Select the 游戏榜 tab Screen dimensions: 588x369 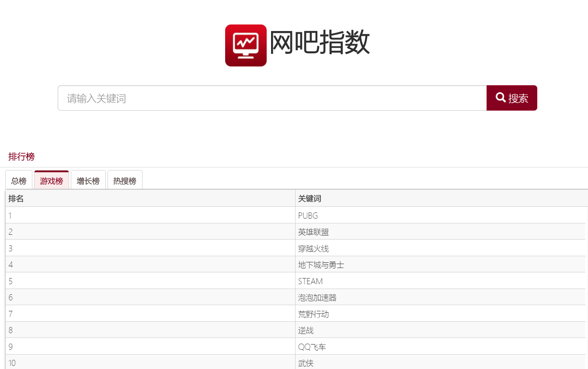[52, 180]
